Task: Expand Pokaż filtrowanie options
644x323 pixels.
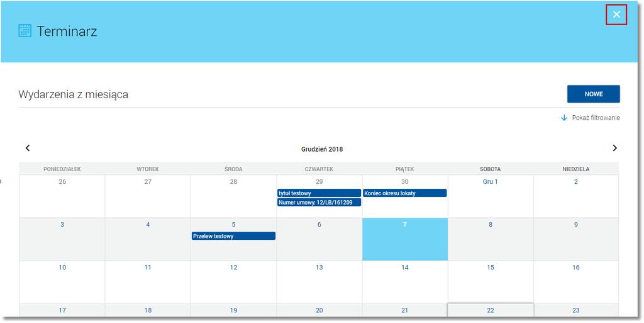Action: click(590, 118)
